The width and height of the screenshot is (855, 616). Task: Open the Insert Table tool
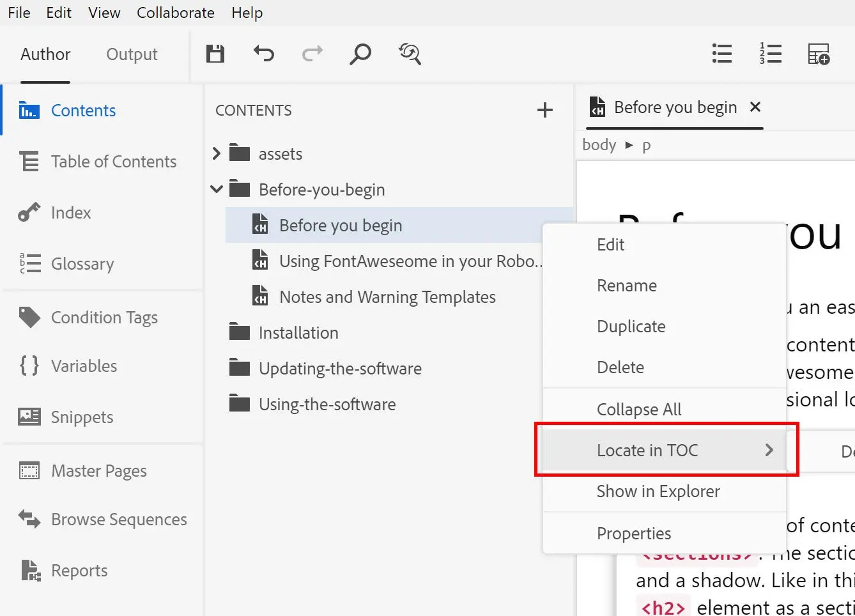click(x=819, y=54)
